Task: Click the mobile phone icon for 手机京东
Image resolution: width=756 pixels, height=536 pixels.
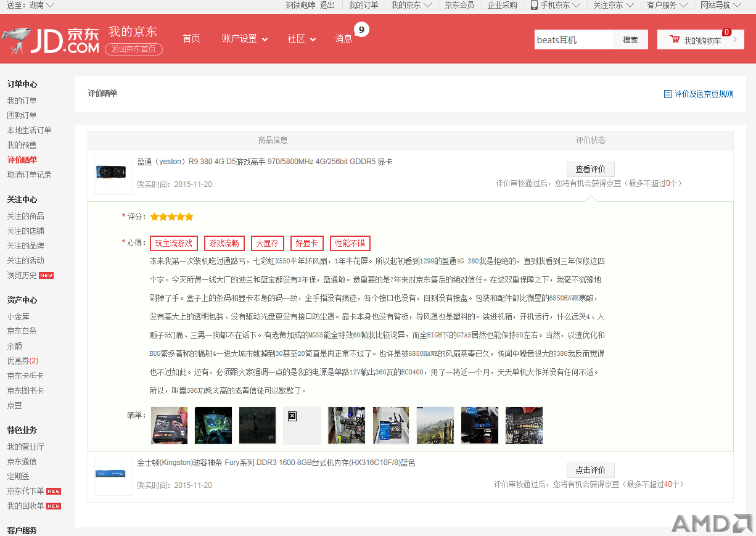Action: coord(534,5)
